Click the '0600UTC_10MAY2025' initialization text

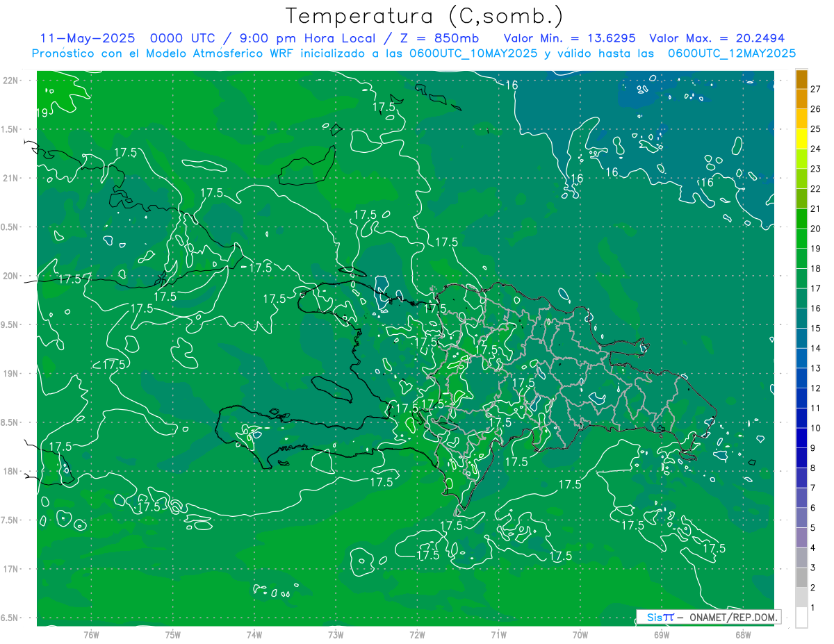click(x=473, y=53)
